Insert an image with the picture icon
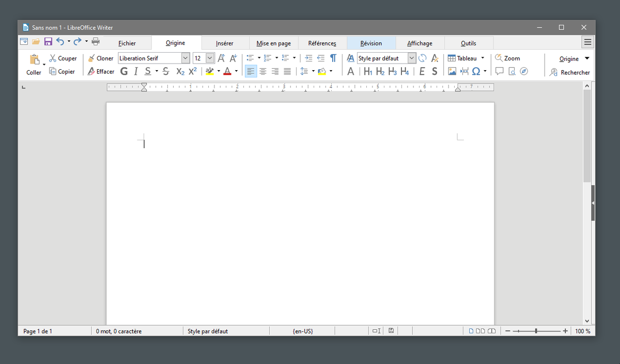The image size is (620, 364). pyautogui.click(x=452, y=71)
